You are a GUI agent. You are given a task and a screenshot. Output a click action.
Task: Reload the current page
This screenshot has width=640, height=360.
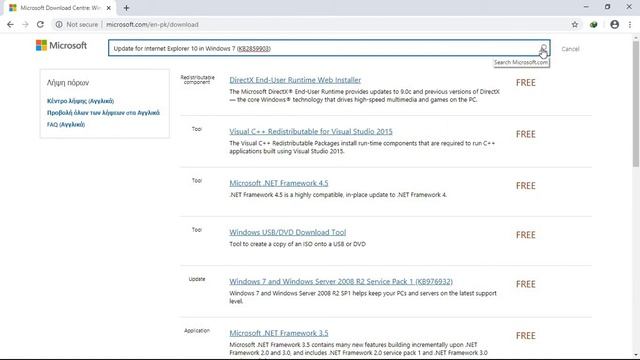(x=40, y=24)
